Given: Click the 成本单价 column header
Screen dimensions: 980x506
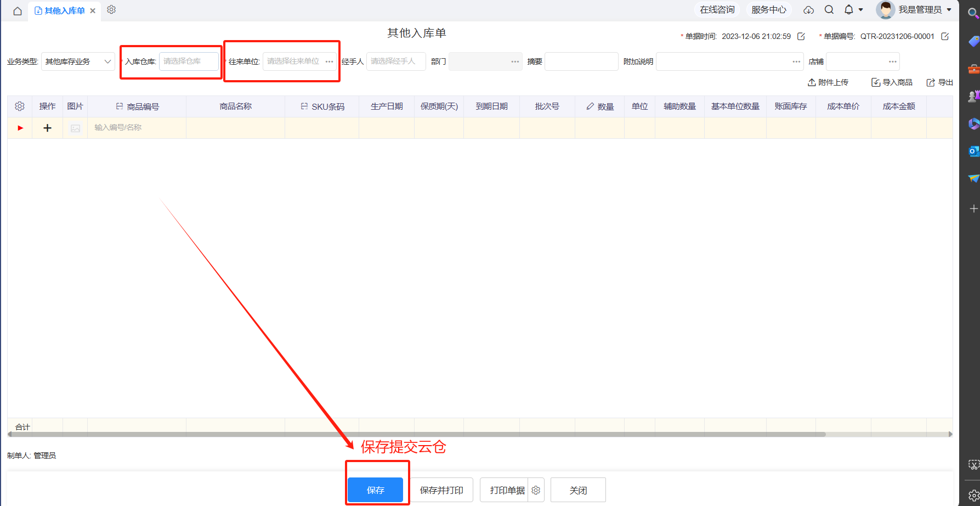Looking at the screenshot, I should (843, 106).
